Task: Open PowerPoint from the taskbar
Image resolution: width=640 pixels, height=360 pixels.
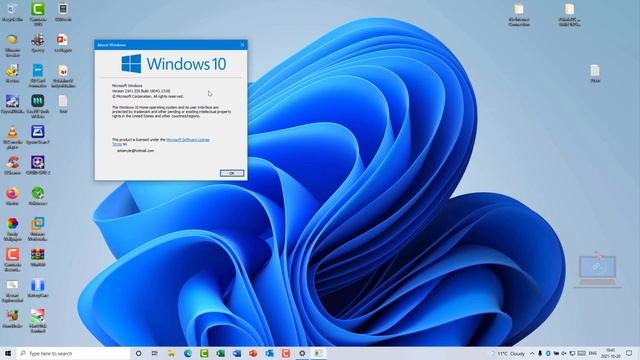Action: click(x=253, y=353)
